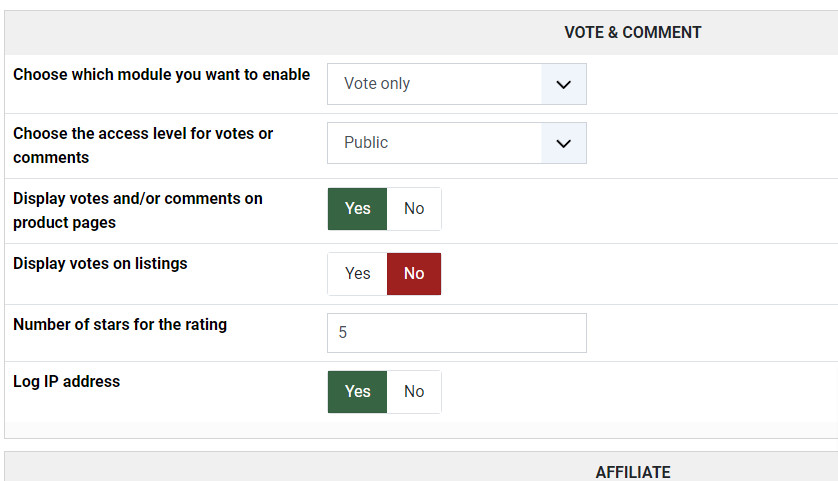838x481 pixels.
Task: Click the 'Log IP address' label
Action: (x=66, y=381)
